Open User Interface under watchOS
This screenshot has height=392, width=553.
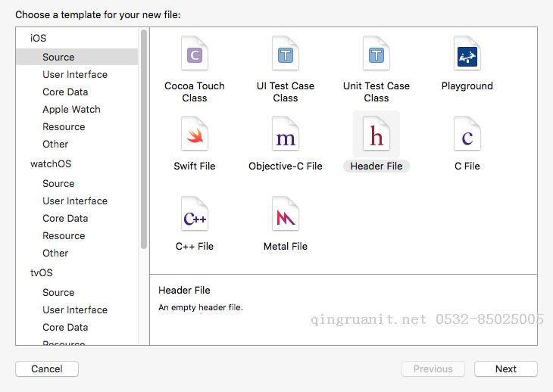(x=75, y=201)
